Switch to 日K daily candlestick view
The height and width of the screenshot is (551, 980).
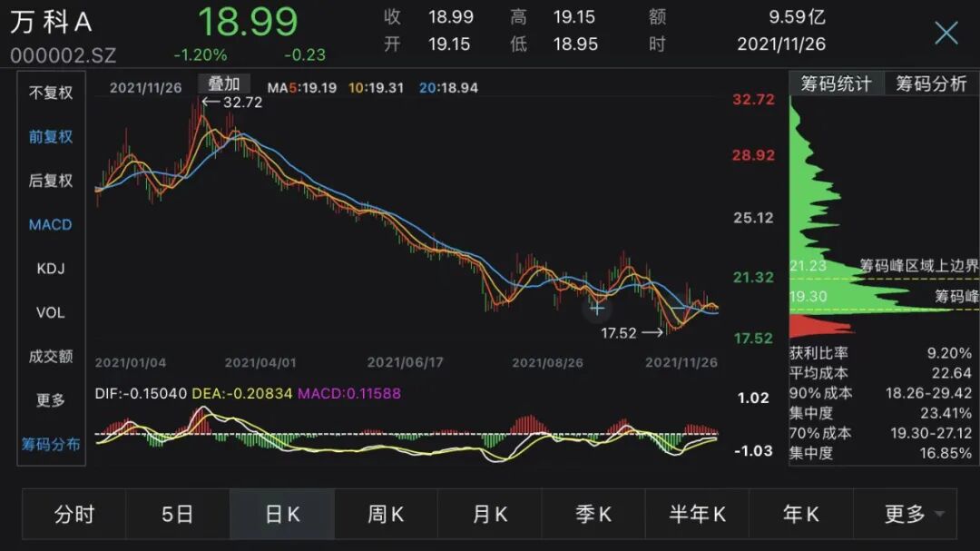click(282, 514)
